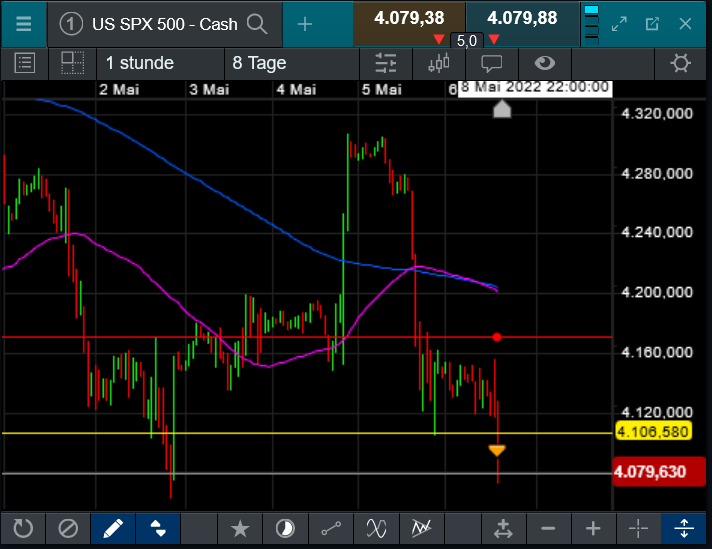
Task: Toggle the up-down arrows order tool
Action: (158, 529)
